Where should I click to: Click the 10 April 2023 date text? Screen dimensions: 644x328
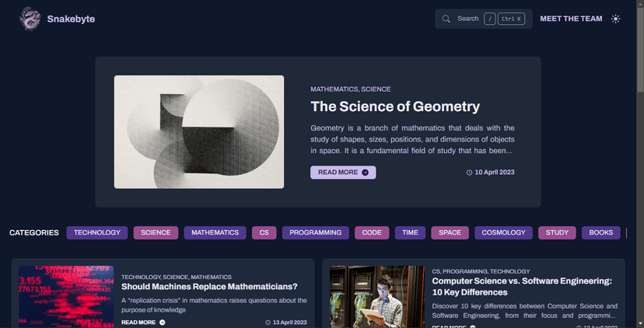pyautogui.click(x=495, y=173)
